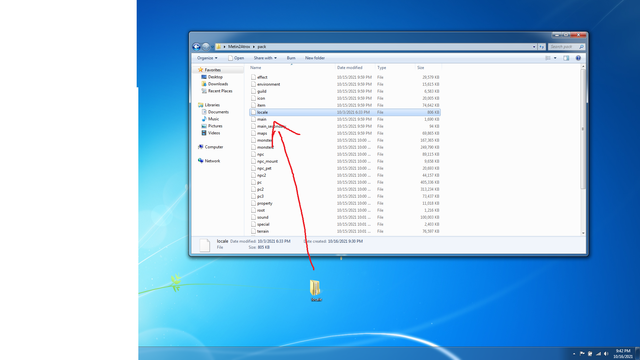Select the item file icon
640x360 pixels.
253,105
